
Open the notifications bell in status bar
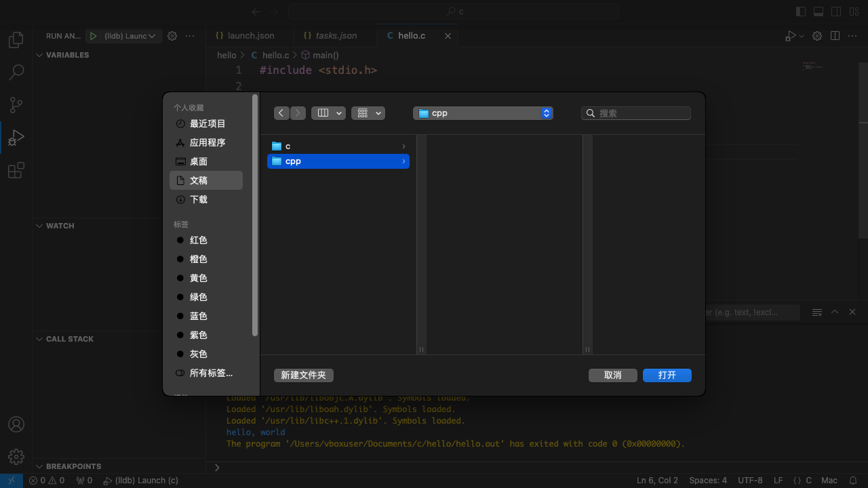tap(852, 481)
